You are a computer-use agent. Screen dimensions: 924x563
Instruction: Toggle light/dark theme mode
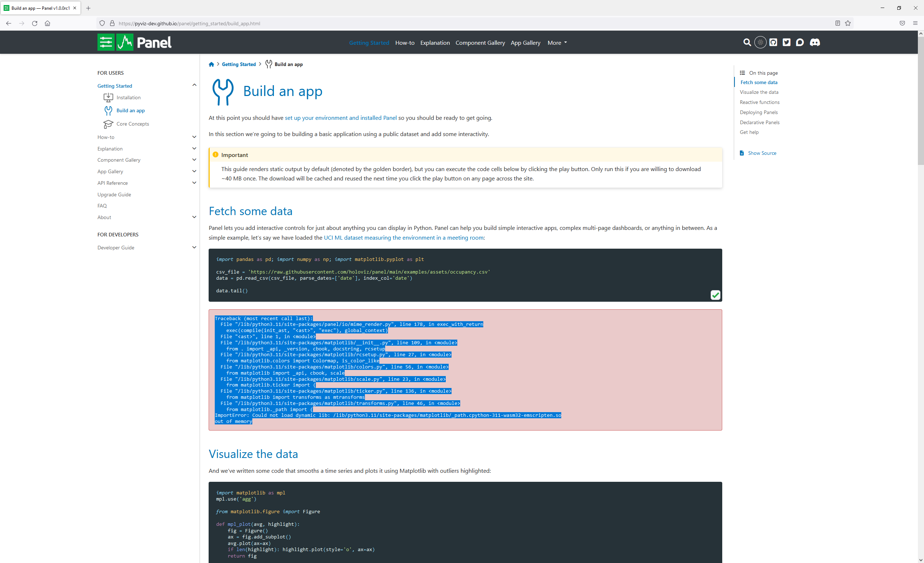[x=760, y=42]
